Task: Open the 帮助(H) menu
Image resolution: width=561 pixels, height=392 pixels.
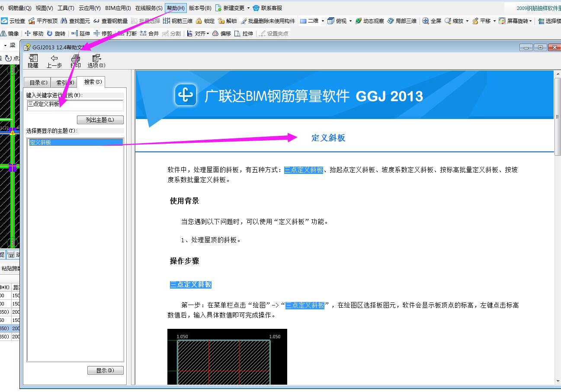Action: tap(176, 8)
